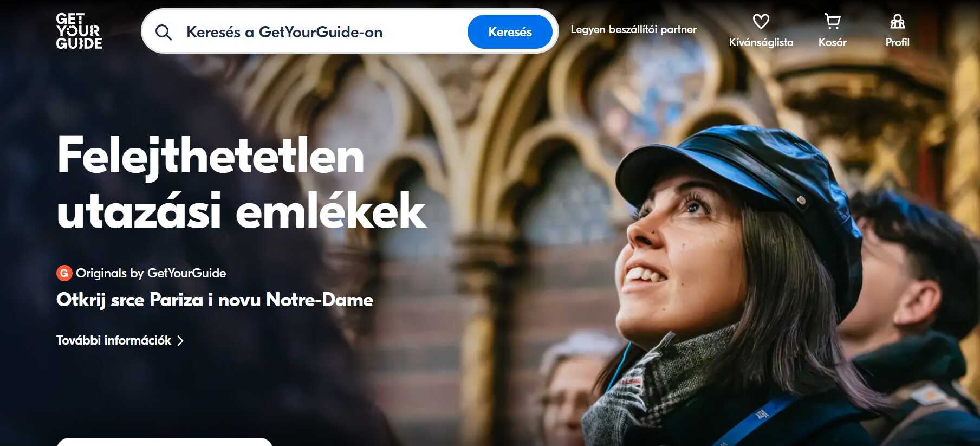Open the Kívánságlista label
This screenshot has width=980, height=446.
[761, 42]
